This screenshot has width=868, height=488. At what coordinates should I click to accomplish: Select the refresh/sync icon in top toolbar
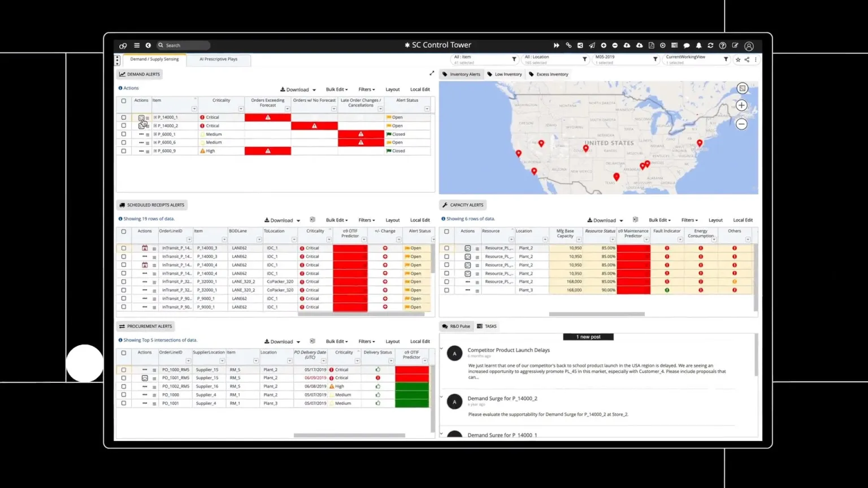(x=711, y=45)
